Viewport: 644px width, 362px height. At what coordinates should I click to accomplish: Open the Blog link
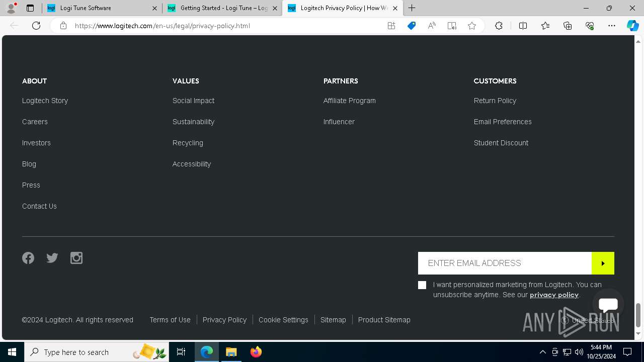(29, 164)
